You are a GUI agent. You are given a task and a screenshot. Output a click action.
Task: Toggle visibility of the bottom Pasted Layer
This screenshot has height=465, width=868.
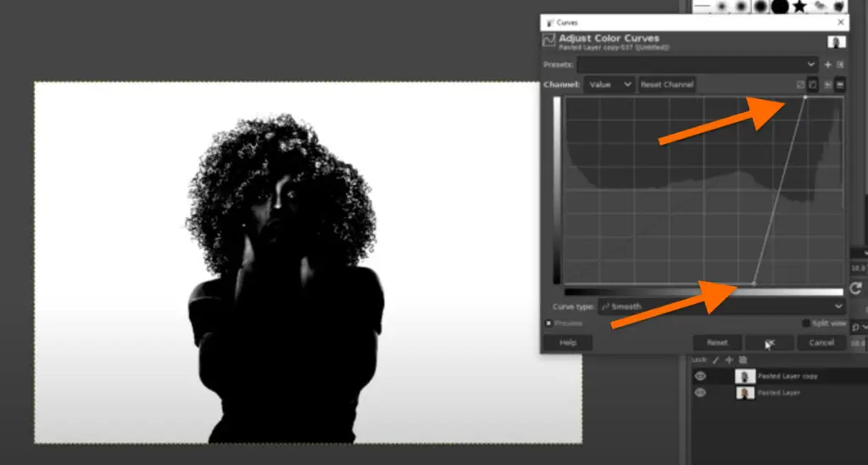[700, 393]
